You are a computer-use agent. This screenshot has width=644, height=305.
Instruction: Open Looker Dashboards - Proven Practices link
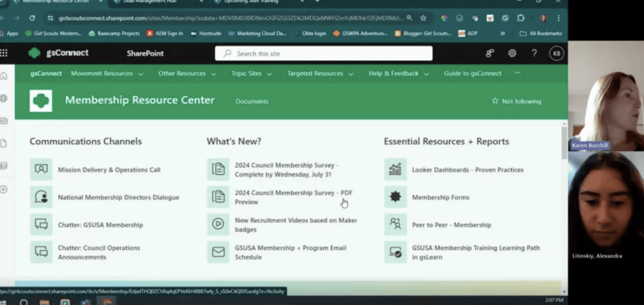point(468,170)
